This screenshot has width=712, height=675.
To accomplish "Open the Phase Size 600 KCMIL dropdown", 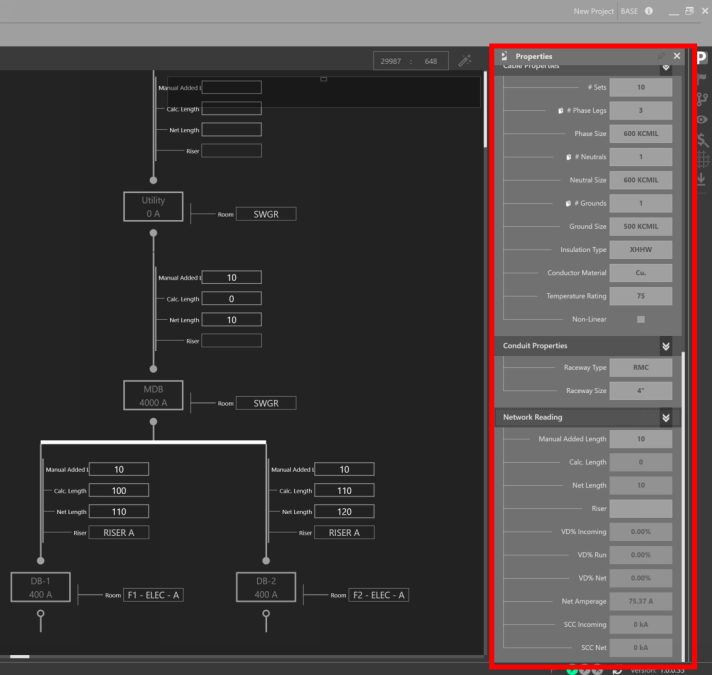I will click(641, 133).
